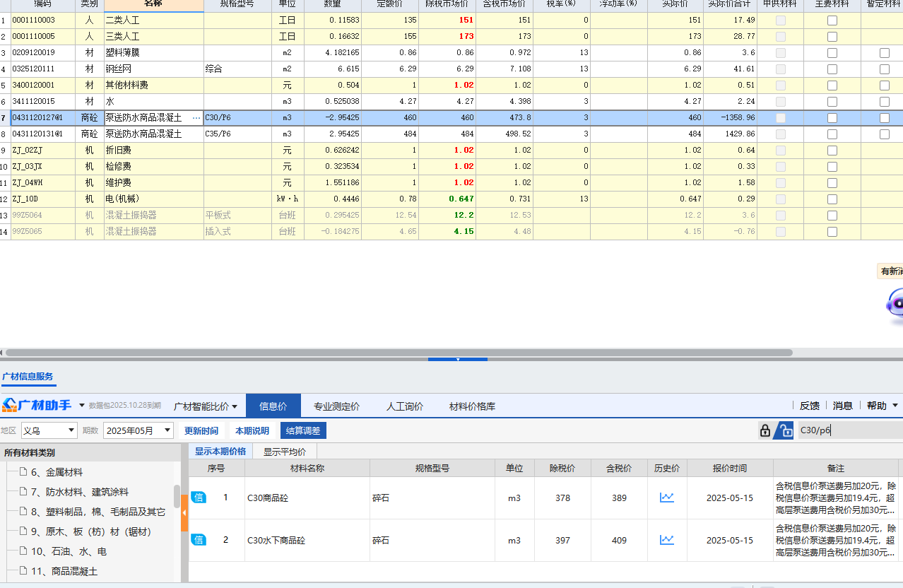Click the 所有材料类别 heading

pyautogui.click(x=30, y=453)
